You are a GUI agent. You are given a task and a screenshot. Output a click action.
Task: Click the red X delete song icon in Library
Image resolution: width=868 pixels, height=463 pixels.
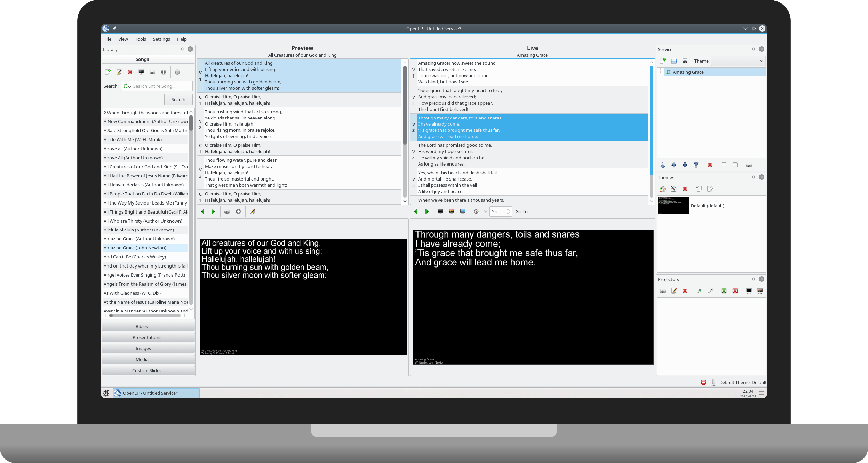[x=130, y=72]
